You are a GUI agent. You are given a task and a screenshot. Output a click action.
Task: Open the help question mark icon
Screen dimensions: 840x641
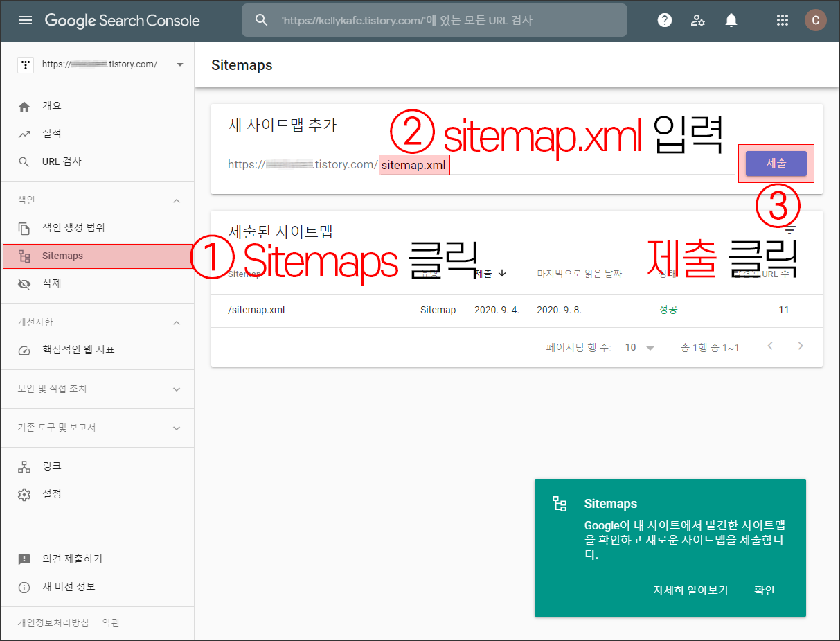coord(665,20)
